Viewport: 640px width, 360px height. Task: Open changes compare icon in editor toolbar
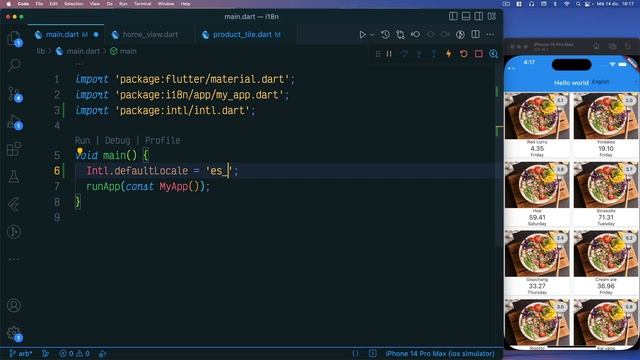pyautogui.click(x=400, y=35)
